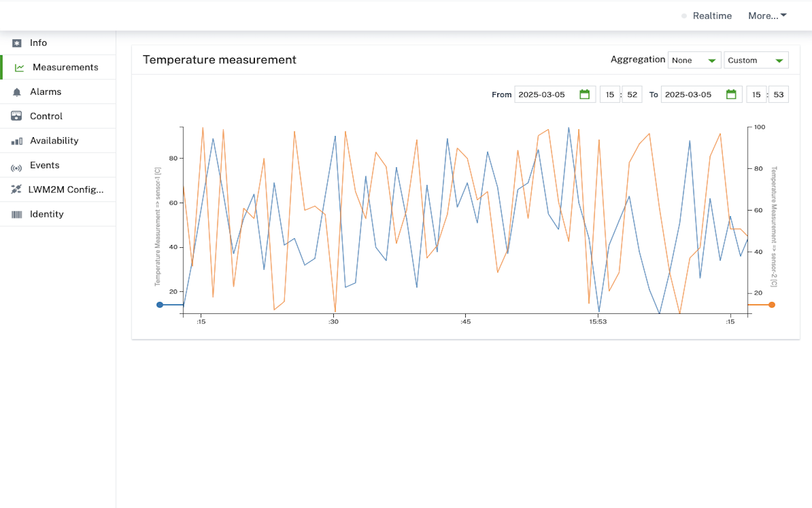Toggle blue sensor-1 series visibility
This screenshot has width=812, height=508.
[x=160, y=305]
